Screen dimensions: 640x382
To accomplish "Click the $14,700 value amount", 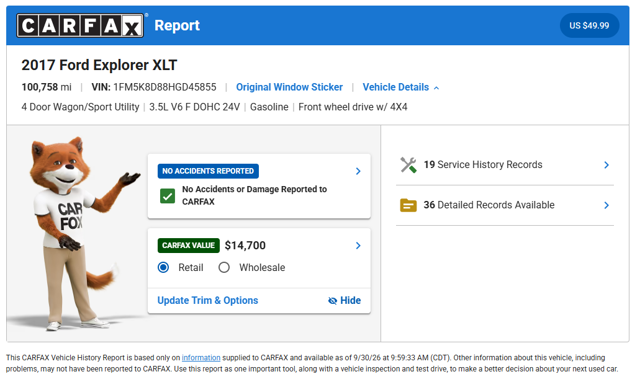I will (245, 245).
